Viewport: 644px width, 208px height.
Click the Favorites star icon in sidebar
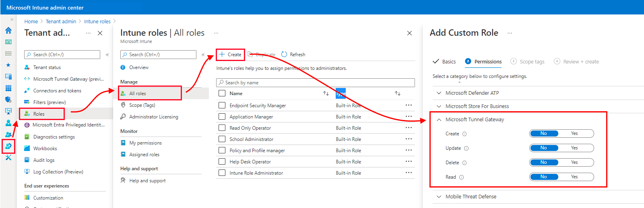tap(8, 65)
